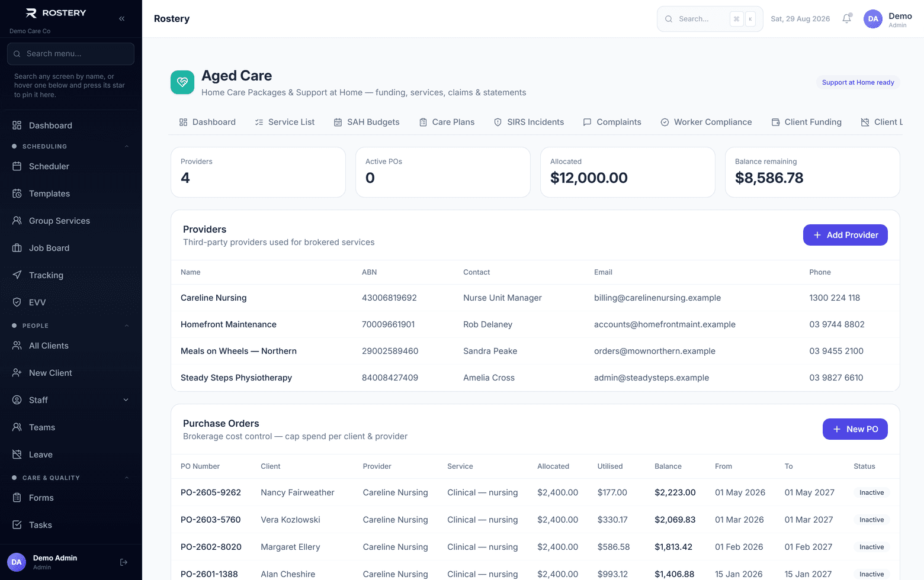The image size is (924, 580).
Task: Open the Worker Compliance tab
Action: pyautogui.click(x=706, y=122)
